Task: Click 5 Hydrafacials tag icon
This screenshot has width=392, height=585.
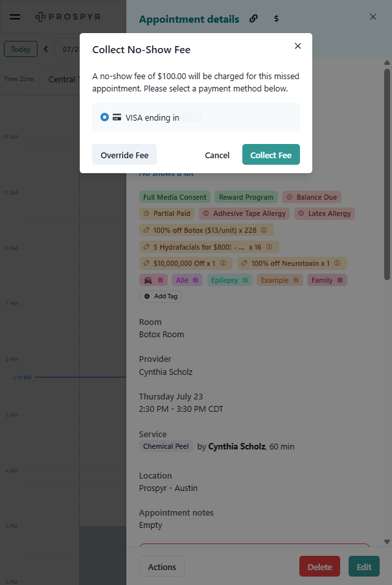Action: (x=146, y=247)
